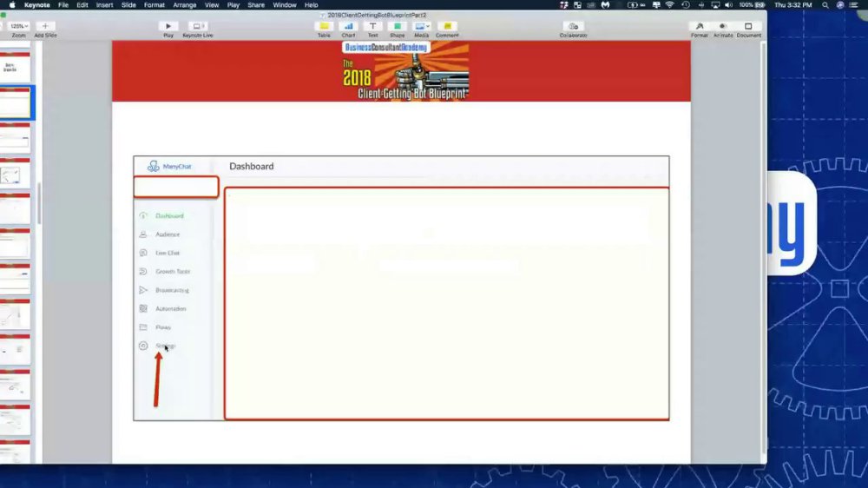Image resolution: width=868 pixels, height=488 pixels.
Task: Open the Arrange menu
Action: pyautogui.click(x=185, y=5)
